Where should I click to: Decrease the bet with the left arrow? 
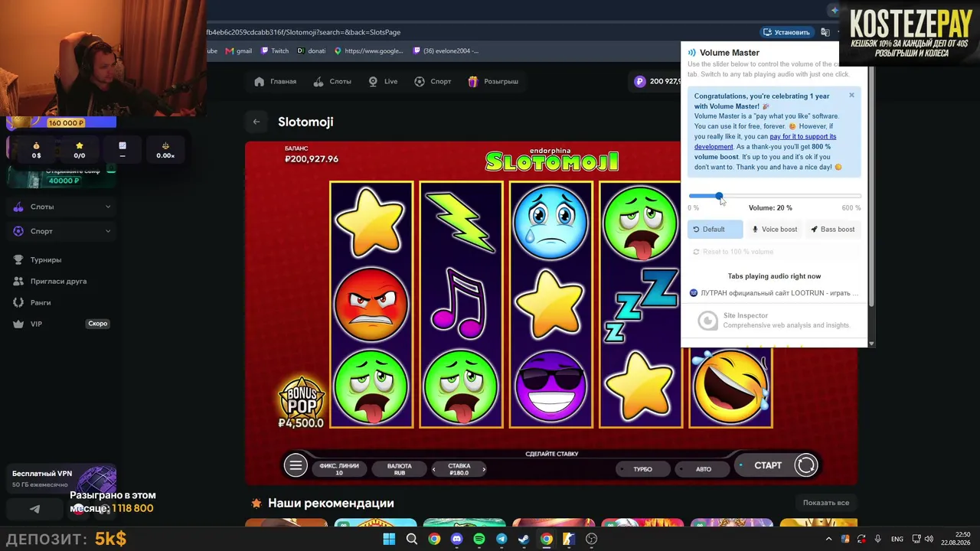pyautogui.click(x=435, y=468)
